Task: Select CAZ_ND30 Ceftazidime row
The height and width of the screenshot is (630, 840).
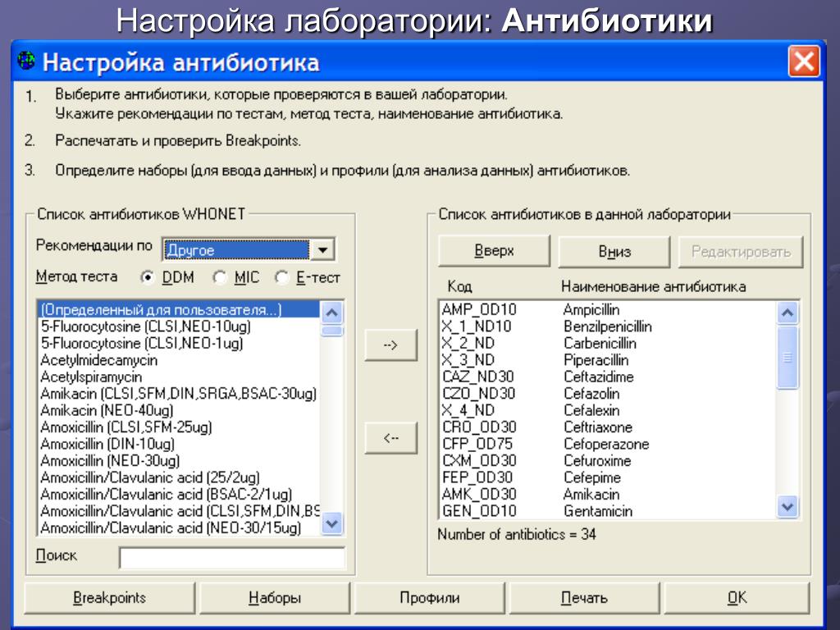Action: [x=608, y=377]
